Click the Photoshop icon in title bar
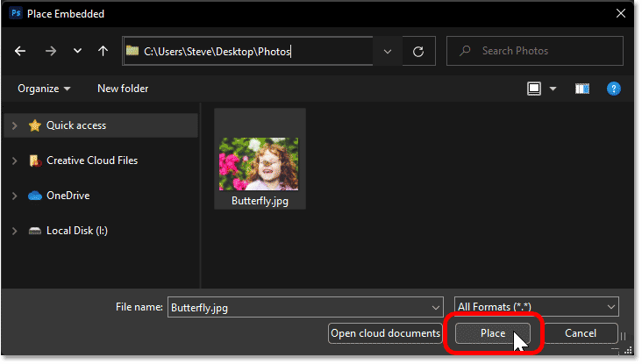642x364 pixels. (15, 12)
